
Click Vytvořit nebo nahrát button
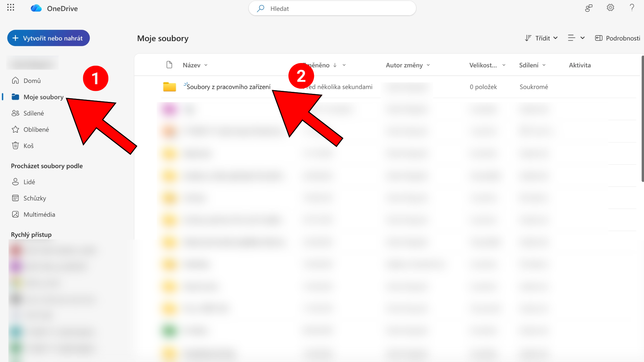coord(49,38)
